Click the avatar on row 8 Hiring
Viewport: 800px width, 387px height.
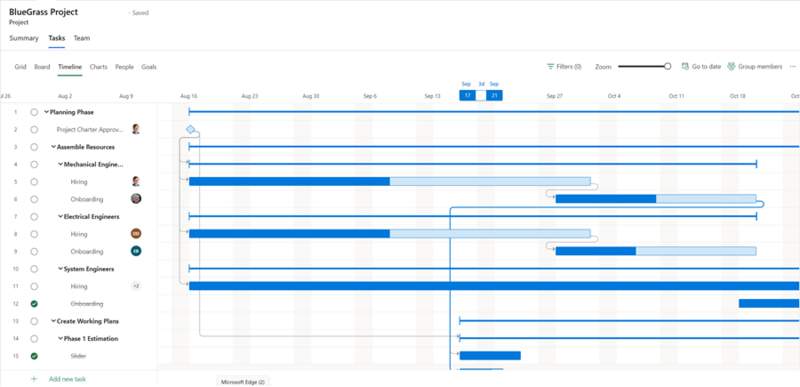pos(136,234)
